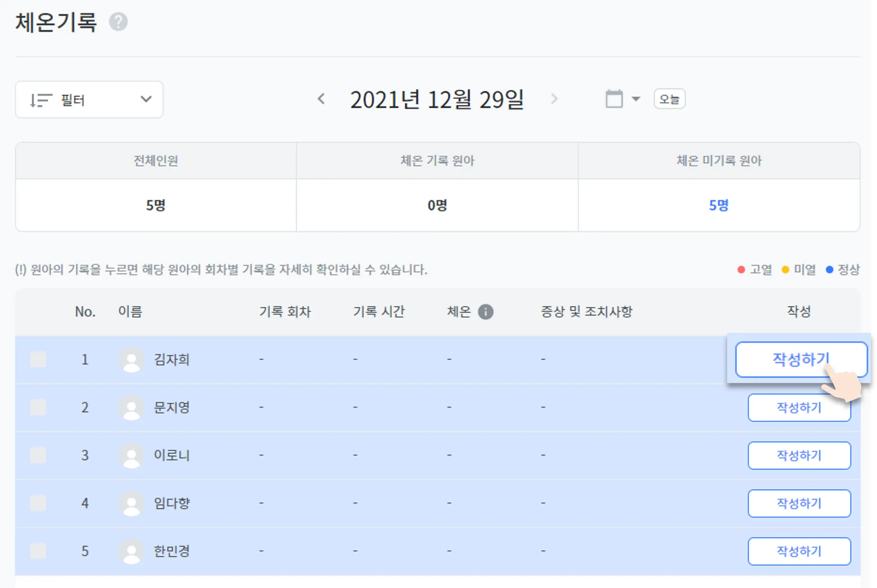Go to next date arrow

(554, 99)
